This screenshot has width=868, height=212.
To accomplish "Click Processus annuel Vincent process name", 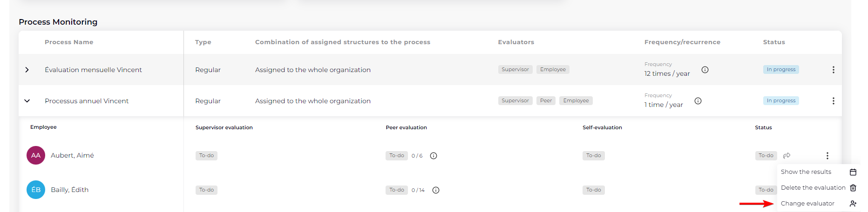I will tap(87, 101).
